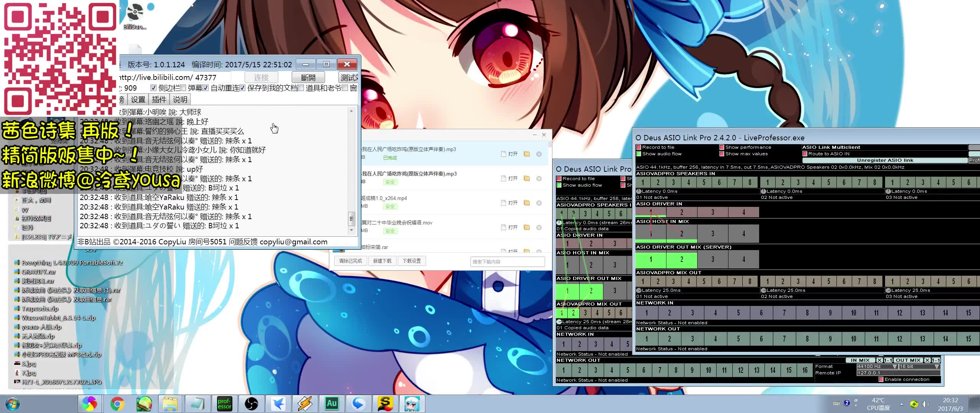Click Show Desktop button beside clock
This screenshot has width=980, height=413.
[x=974, y=404]
